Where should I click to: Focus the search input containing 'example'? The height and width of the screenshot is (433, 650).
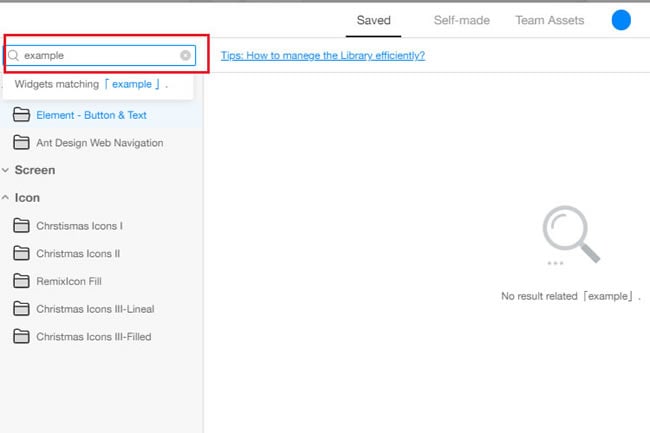(x=100, y=56)
